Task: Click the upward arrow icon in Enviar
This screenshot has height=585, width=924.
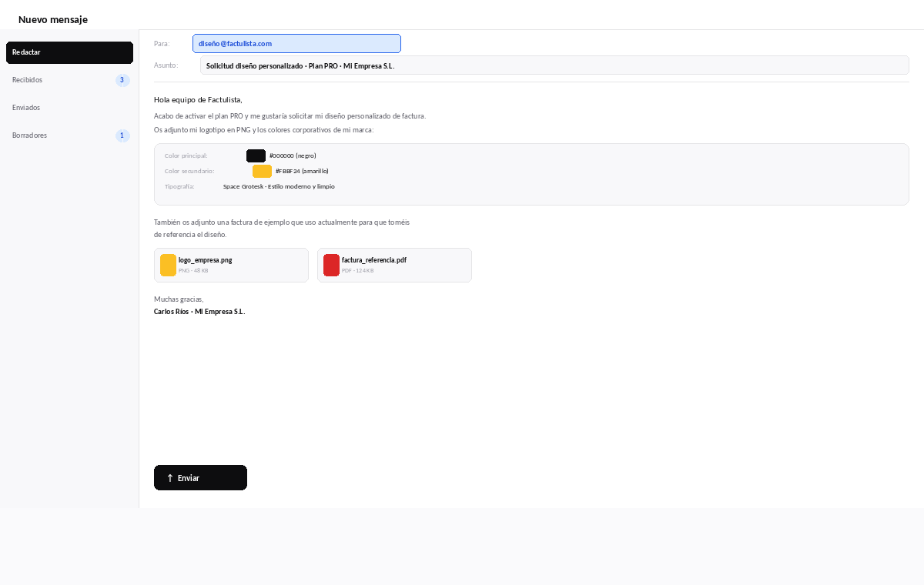Action: tap(170, 478)
